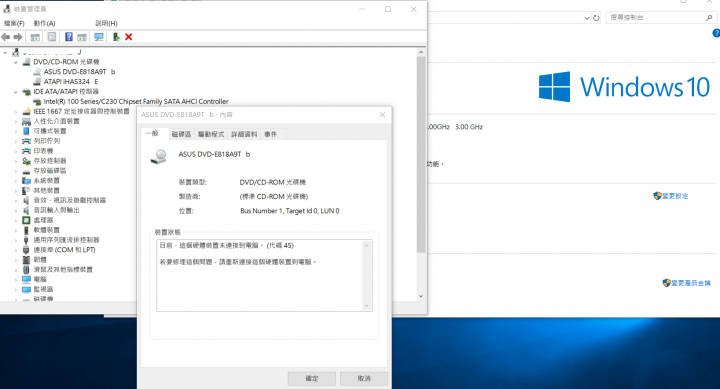Click the printer icon beside 列印佇列
The width and height of the screenshot is (720, 389).
tap(27, 141)
